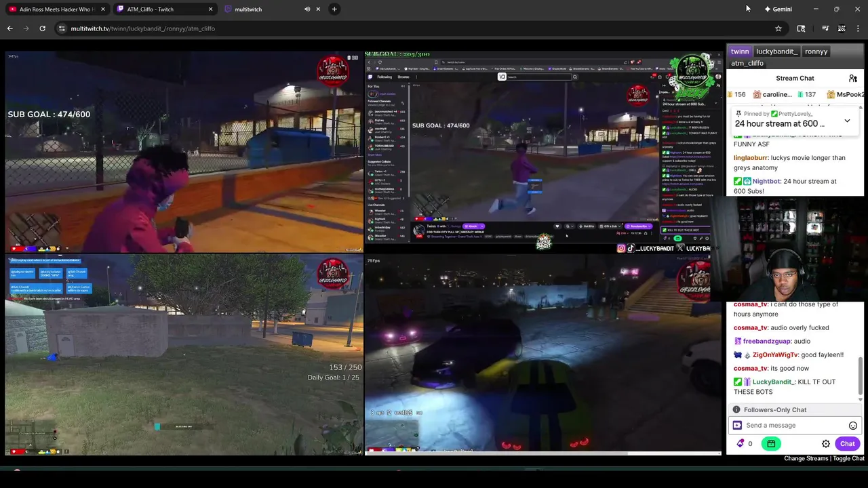
Task: Bookmark this page with the star icon
Action: 778,28
